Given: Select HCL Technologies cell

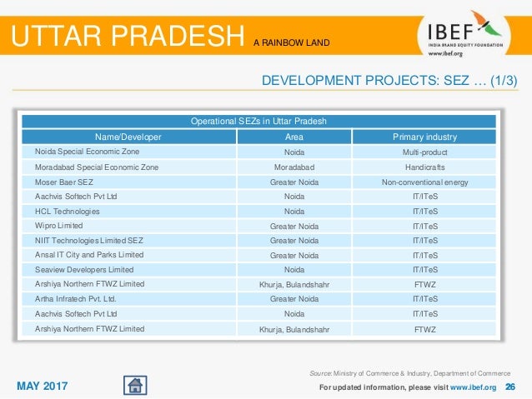Looking at the screenshot, I should [x=128, y=212].
